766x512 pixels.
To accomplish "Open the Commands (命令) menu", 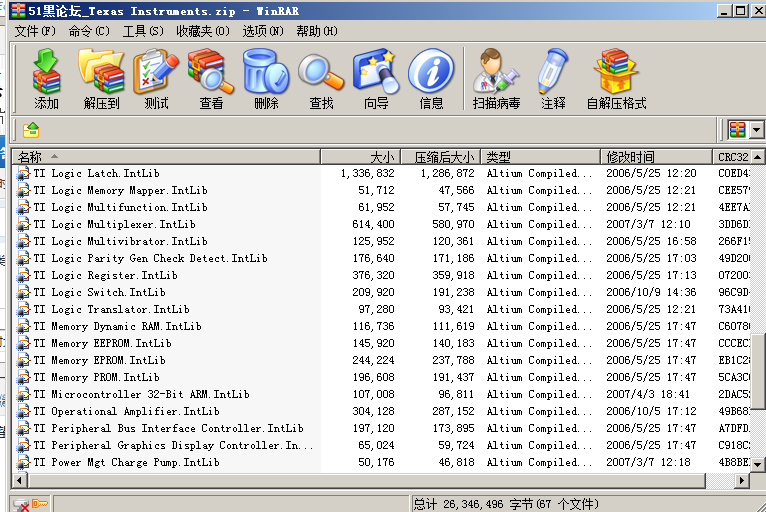I will tap(89, 31).
